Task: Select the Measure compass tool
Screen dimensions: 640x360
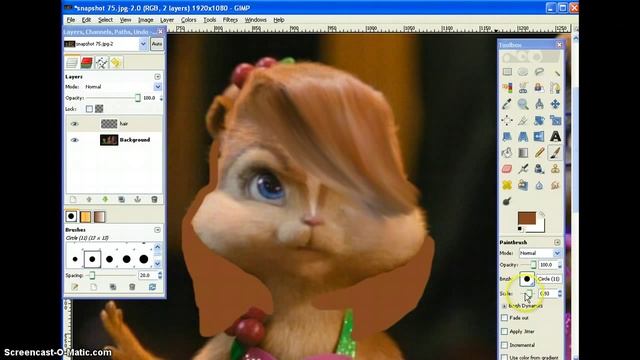Action: tap(539, 104)
